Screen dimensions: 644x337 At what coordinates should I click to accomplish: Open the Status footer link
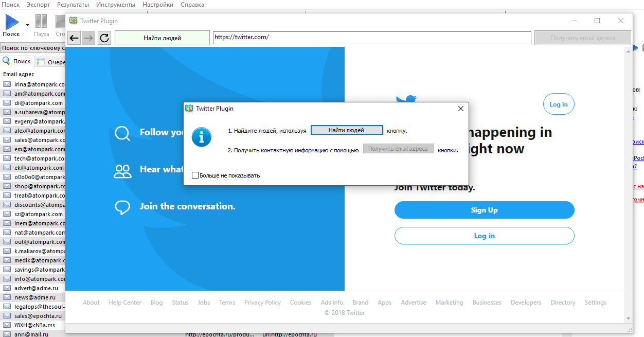180,303
